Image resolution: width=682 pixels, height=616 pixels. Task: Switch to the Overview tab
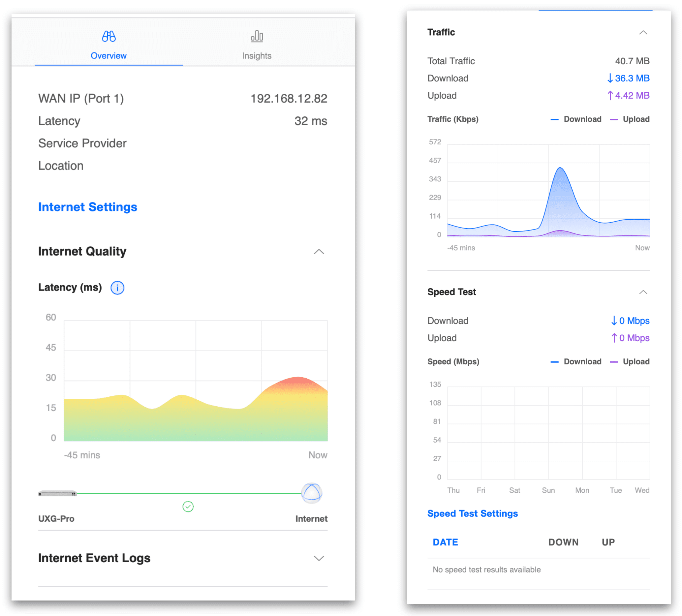coord(108,55)
